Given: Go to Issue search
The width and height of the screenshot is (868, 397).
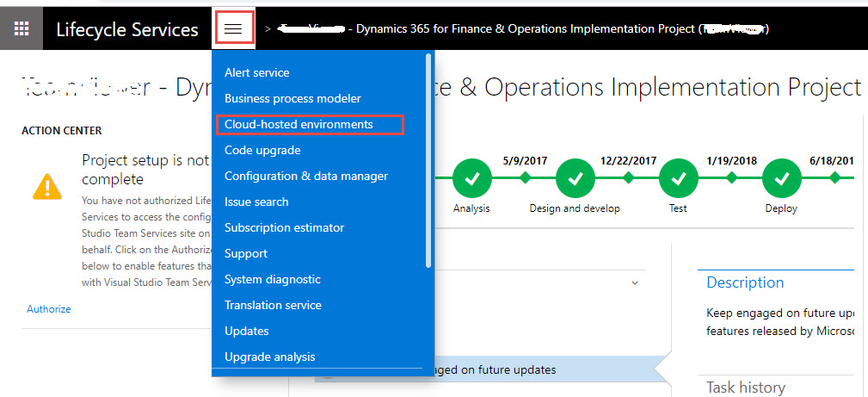Looking at the screenshot, I should tap(256, 202).
